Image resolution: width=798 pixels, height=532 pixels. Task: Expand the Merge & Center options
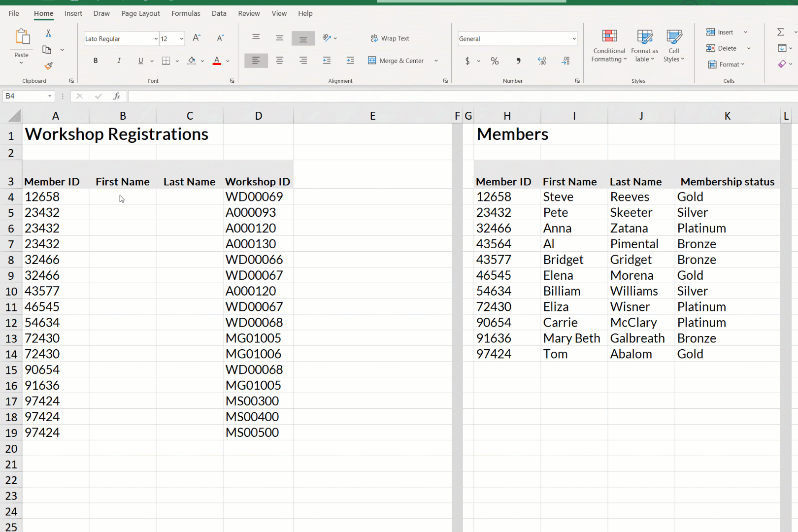(436, 61)
